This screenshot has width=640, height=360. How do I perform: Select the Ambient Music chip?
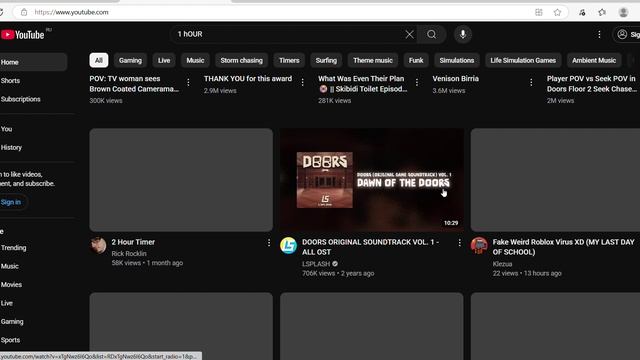(x=594, y=60)
